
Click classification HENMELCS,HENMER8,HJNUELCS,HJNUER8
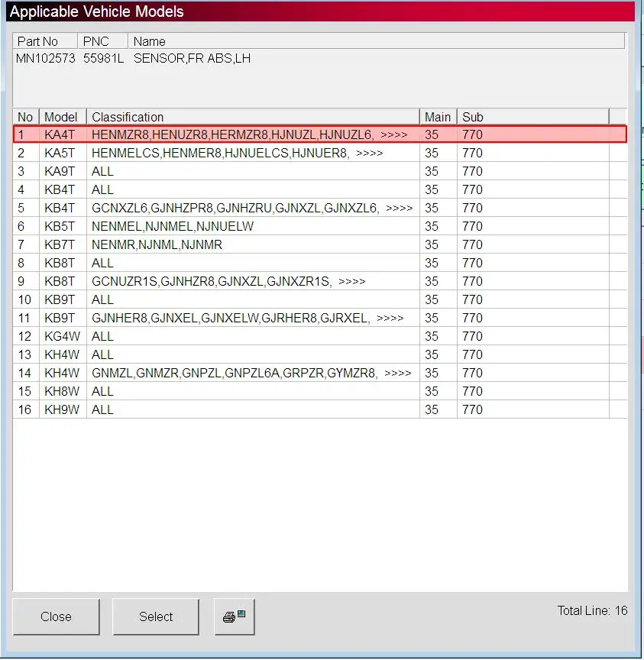[x=238, y=153]
